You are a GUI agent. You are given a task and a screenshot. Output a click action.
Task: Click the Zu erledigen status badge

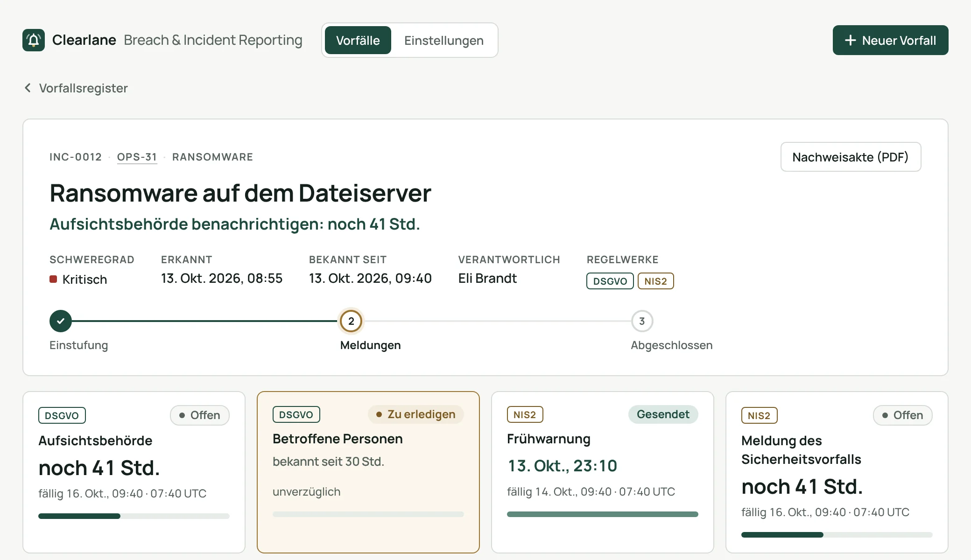(415, 414)
